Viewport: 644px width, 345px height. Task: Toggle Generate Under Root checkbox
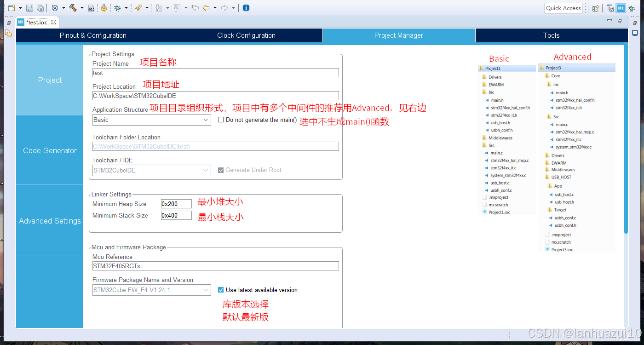click(x=221, y=170)
